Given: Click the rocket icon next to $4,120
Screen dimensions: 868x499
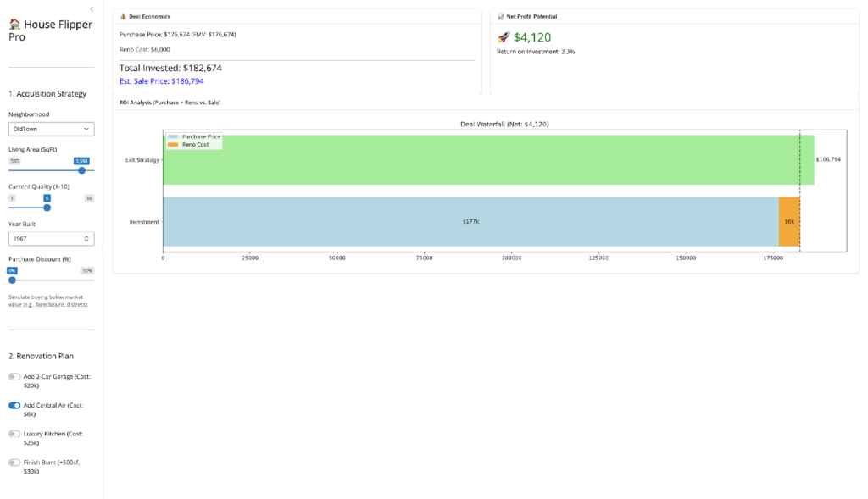Looking at the screenshot, I should [x=504, y=37].
